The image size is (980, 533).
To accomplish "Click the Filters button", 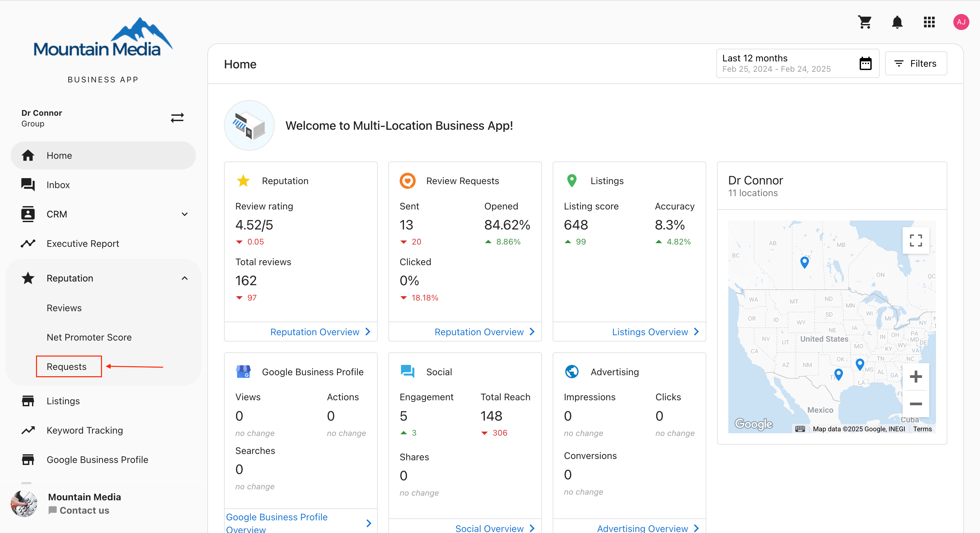I will click(x=915, y=64).
